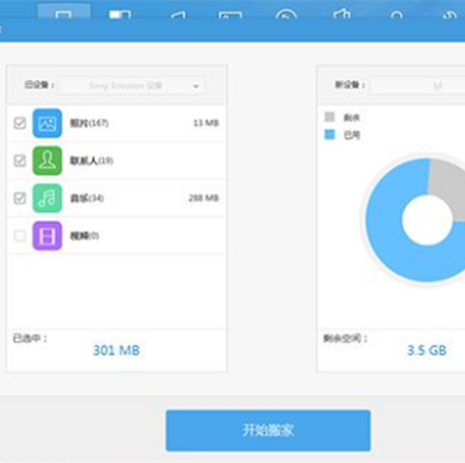The image size is (465, 463).
Task: Click the 音乐(34) label text
Action: [87, 198]
